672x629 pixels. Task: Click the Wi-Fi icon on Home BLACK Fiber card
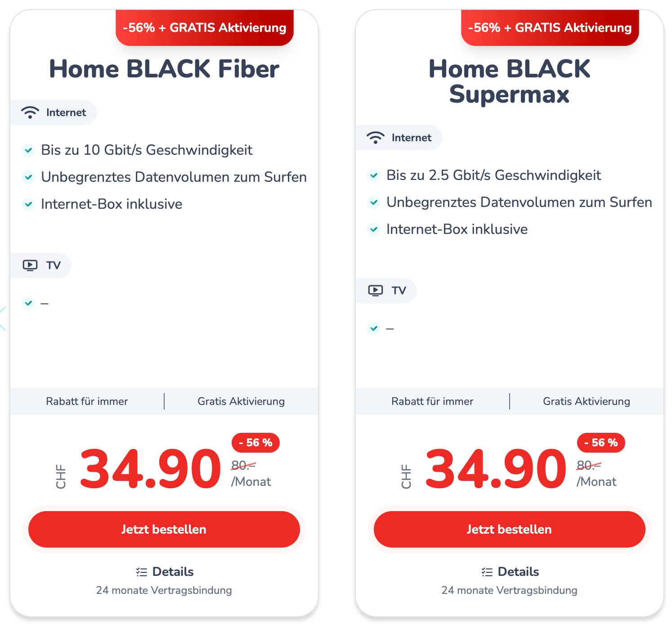30,112
